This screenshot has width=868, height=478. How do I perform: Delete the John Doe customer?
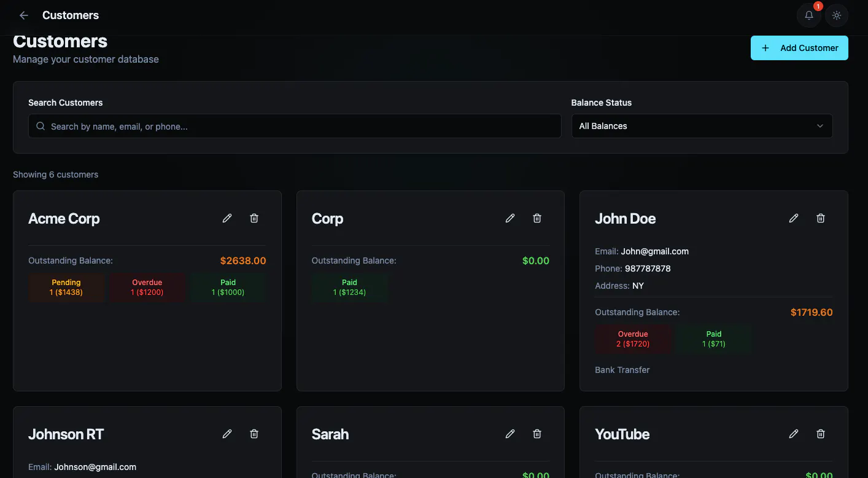(821, 218)
